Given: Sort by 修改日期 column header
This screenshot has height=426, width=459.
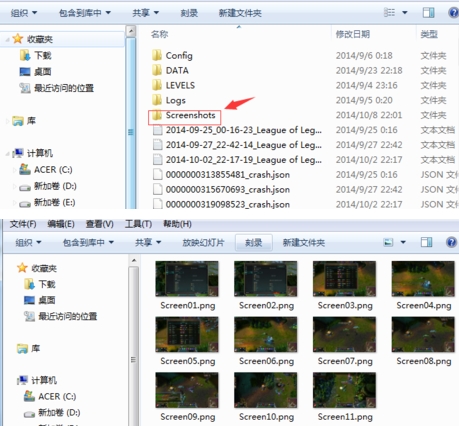Looking at the screenshot, I should coord(352,34).
